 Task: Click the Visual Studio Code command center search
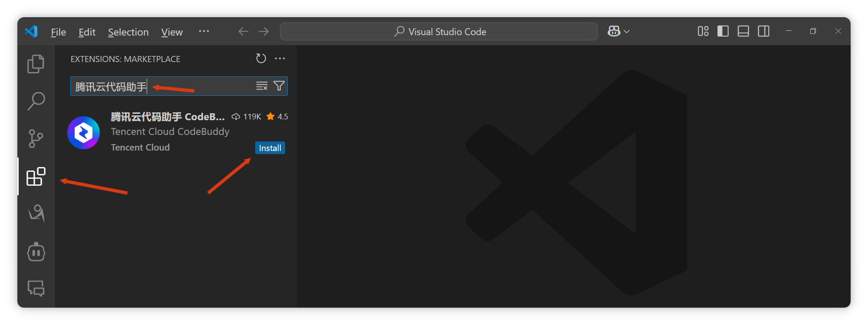pyautogui.click(x=438, y=31)
